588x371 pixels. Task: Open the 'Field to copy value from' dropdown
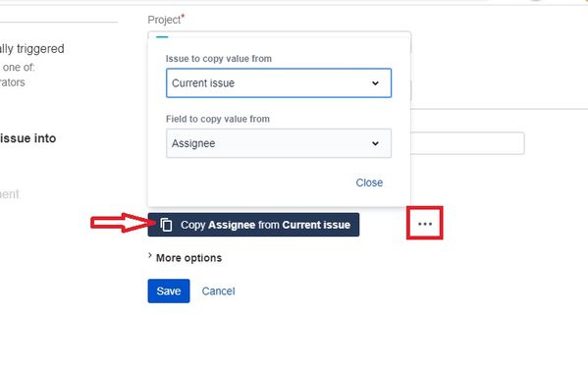(279, 143)
